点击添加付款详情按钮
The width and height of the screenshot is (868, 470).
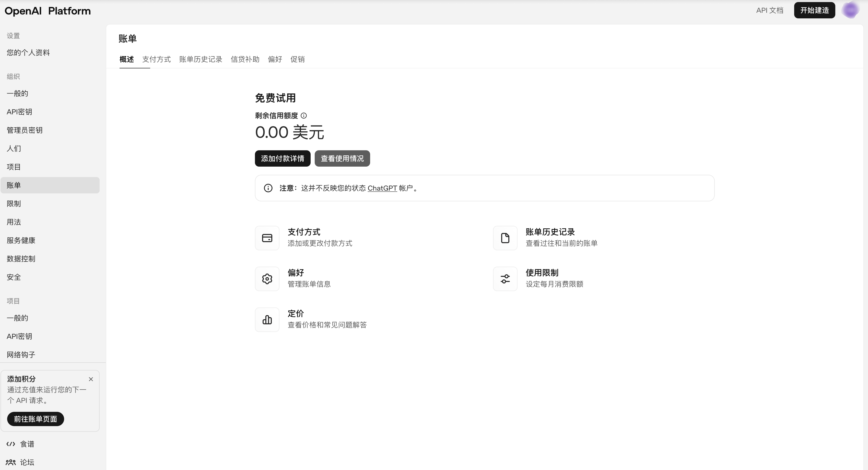click(282, 158)
